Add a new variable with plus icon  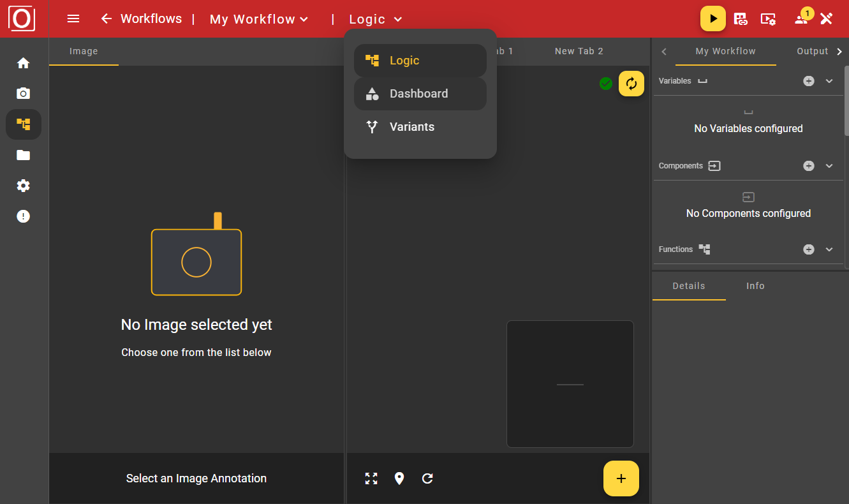(808, 81)
